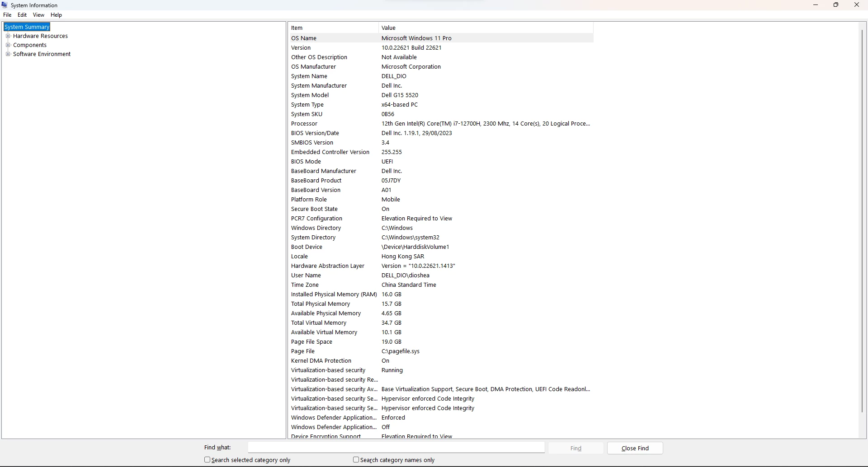Select the Processor row
Image resolution: width=868 pixels, height=467 pixels.
(441, 124)
